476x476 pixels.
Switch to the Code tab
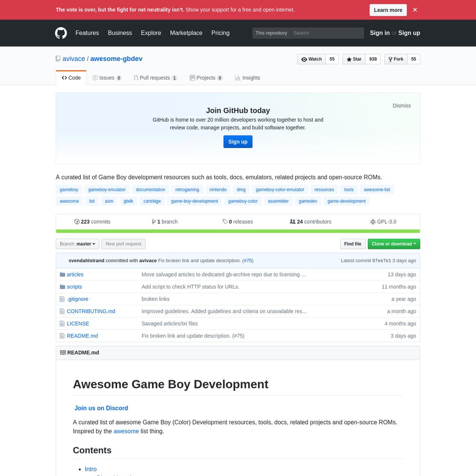coord(71,78)
